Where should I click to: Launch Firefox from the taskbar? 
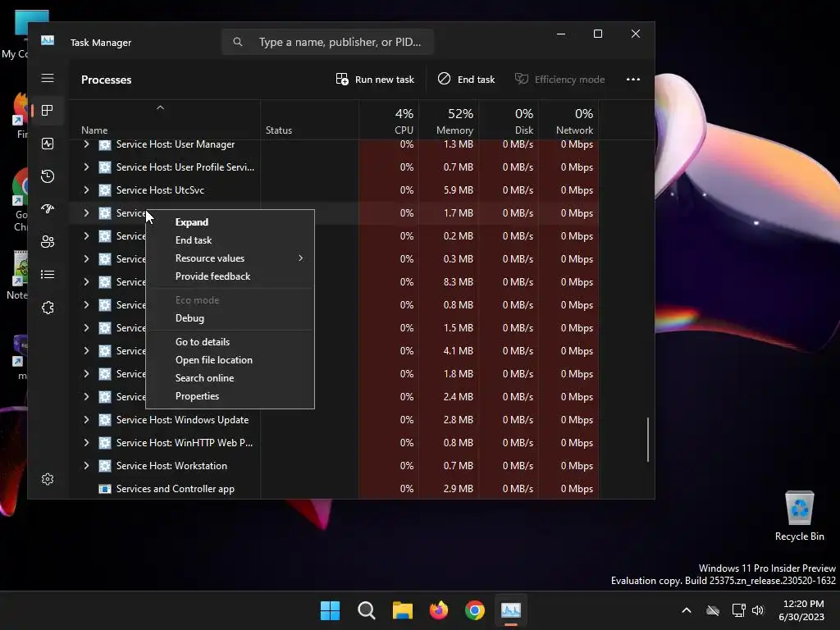(439, 610)
